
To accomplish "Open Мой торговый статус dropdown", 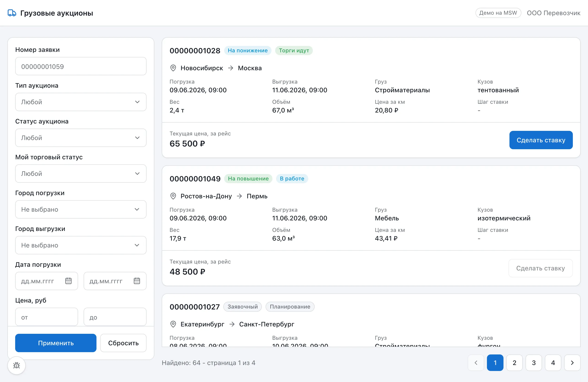I will 81,174.
